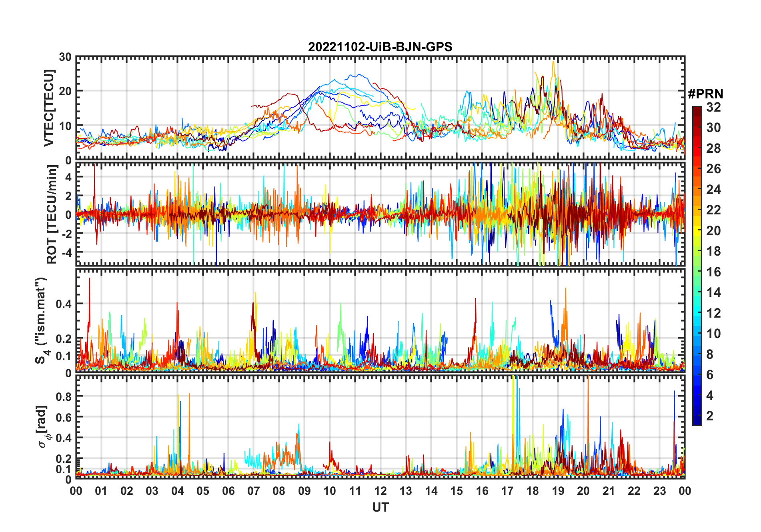Click inside the VTEC plot panel
761x532 pixels.
pyautogui.click(x=380, y=108)
